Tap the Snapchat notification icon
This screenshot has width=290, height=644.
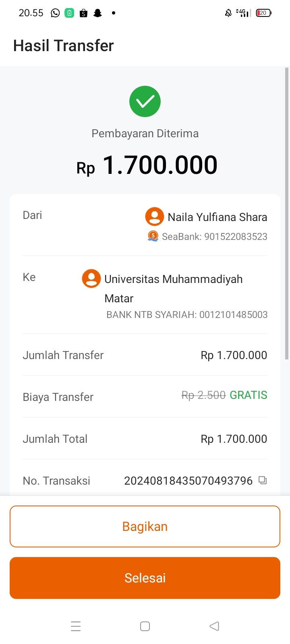tap(97, 13)
